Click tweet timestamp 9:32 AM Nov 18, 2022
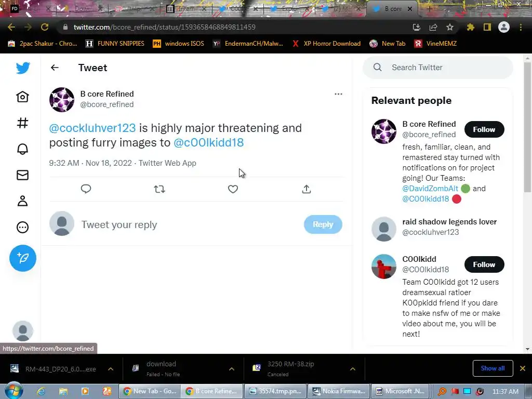 coord(90,163)
